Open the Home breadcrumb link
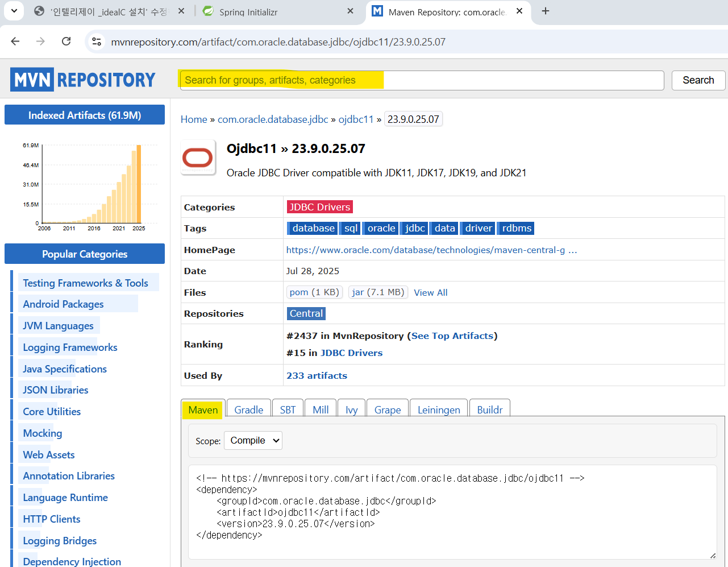Viewport: 728px width, 567px height. pos(194,119)
